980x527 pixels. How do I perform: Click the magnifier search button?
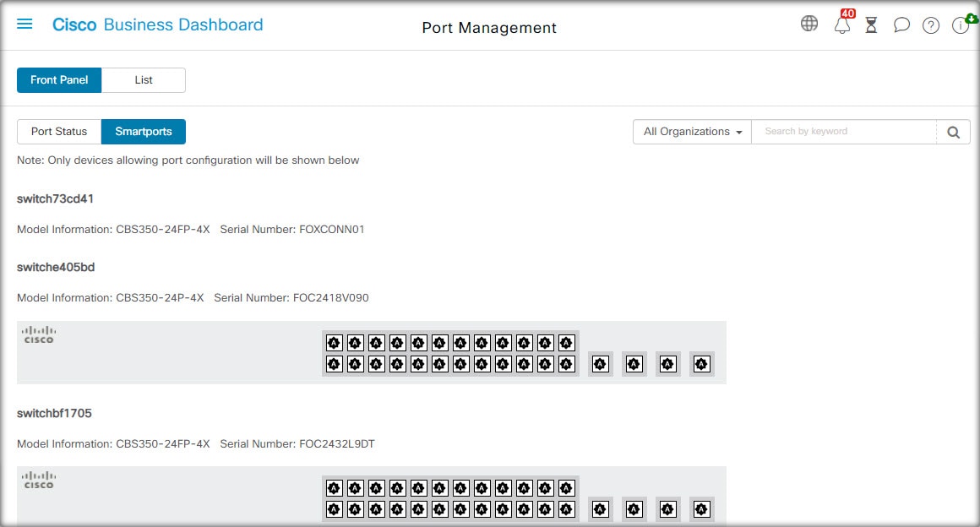pyautogui.click(x=953, y=132)
